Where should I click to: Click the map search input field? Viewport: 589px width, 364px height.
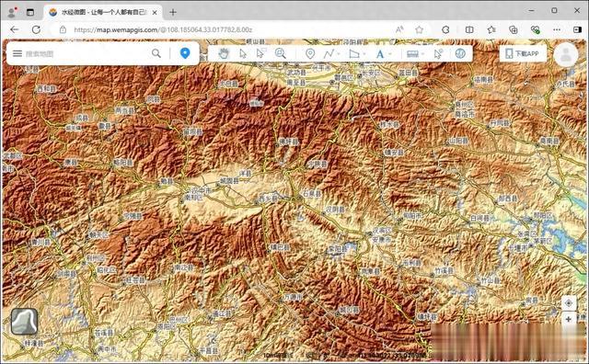[x=87, y=53]
